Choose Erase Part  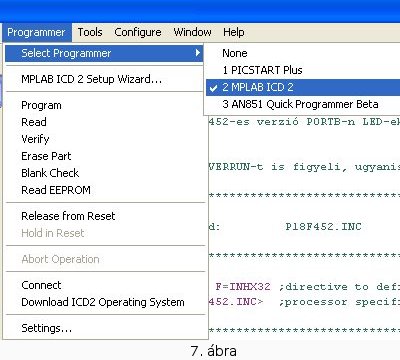pyautogui.click(x=105, y=156)
